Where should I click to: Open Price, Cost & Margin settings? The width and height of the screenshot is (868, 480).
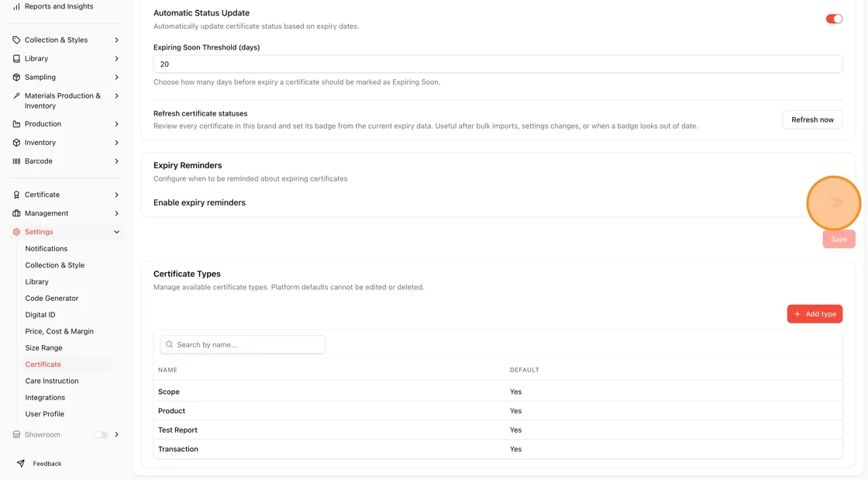(x=59, y=331)
